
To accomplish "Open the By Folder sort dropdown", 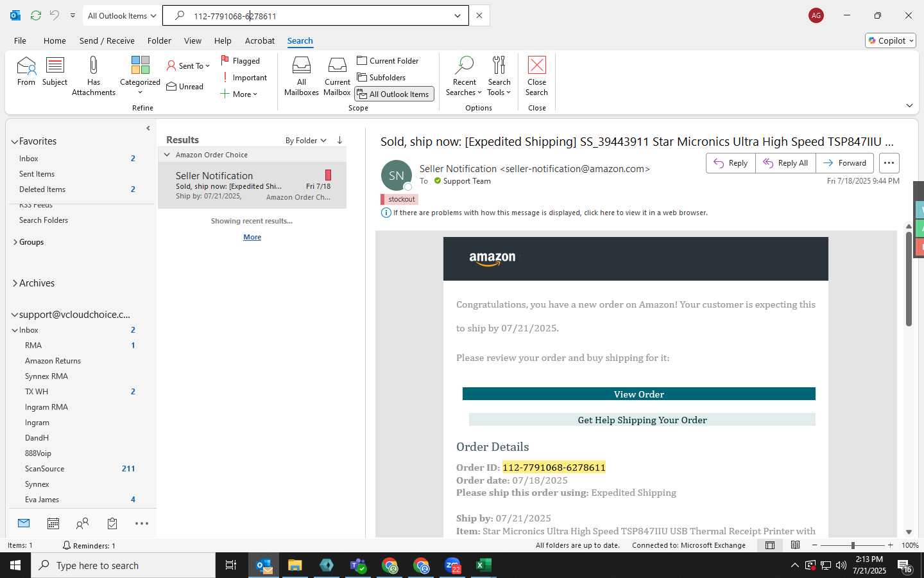I will (305, 140).
